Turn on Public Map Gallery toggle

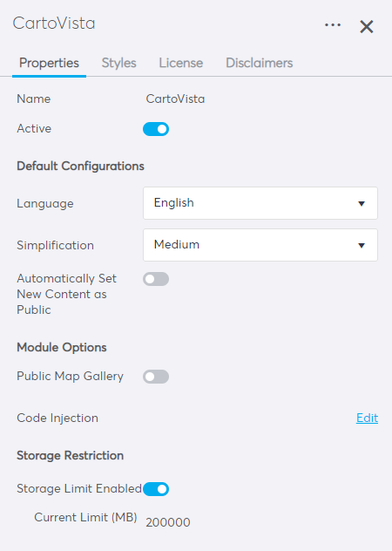point(156,377)
